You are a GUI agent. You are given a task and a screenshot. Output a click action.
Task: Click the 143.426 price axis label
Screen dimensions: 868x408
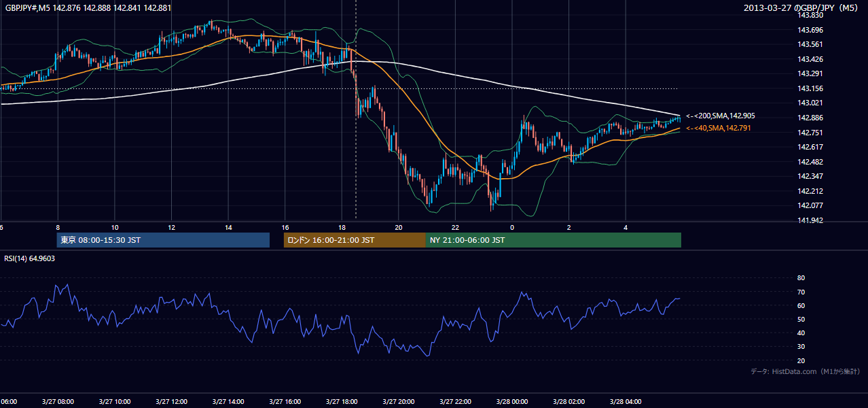click(810, 59)
